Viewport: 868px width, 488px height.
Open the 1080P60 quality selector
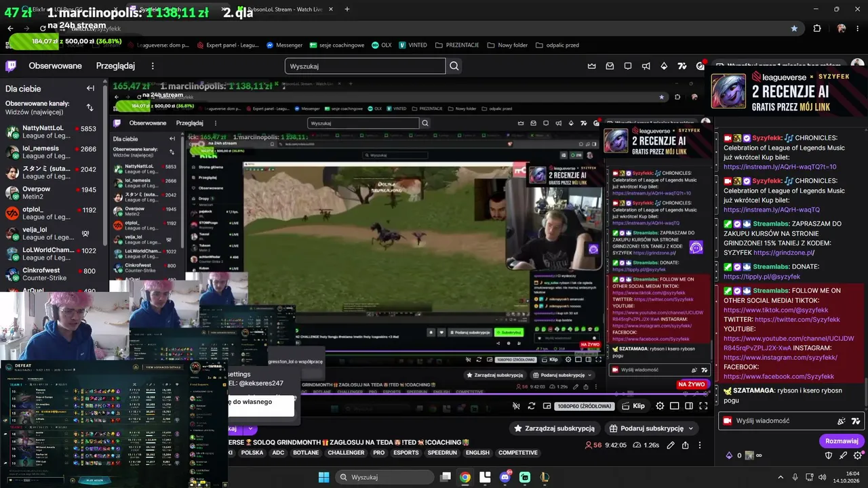(585, 406)
